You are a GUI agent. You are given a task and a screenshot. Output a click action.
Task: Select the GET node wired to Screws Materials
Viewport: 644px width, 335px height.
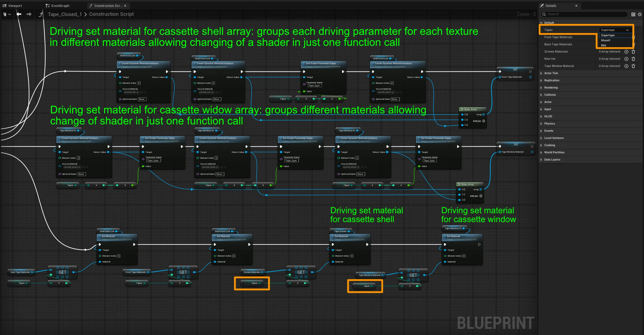301,272
